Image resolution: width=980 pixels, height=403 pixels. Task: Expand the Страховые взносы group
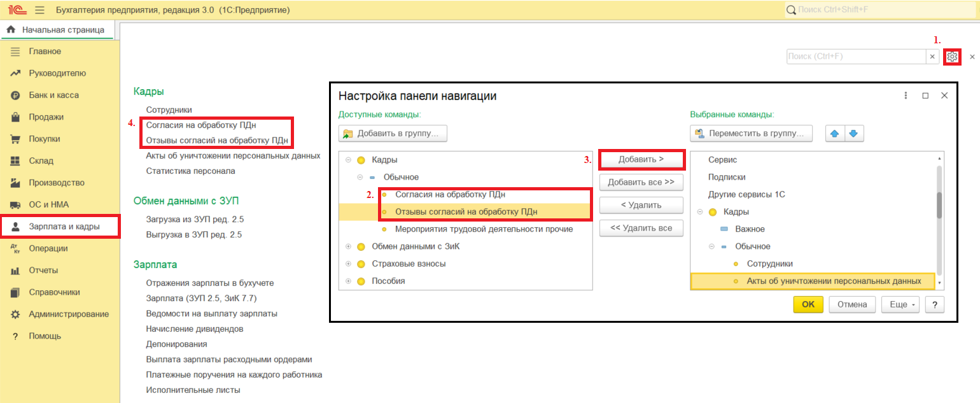point(348,264)
